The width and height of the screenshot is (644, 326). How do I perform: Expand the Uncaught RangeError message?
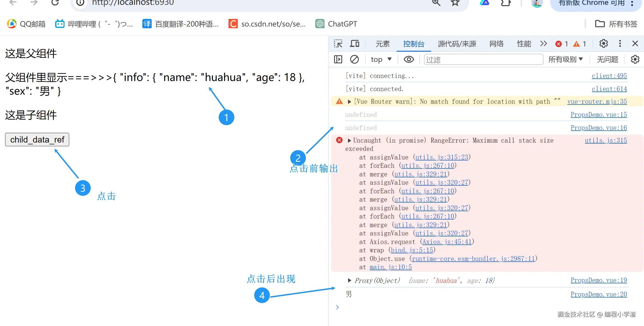click(x=349, y=141)
